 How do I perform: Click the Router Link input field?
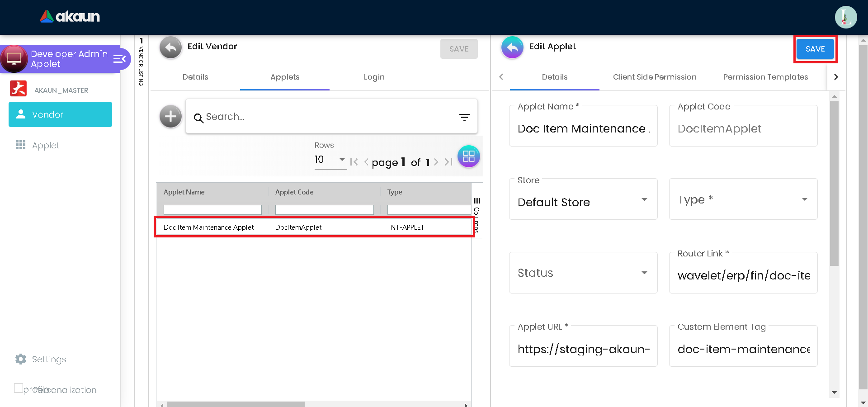743,275
